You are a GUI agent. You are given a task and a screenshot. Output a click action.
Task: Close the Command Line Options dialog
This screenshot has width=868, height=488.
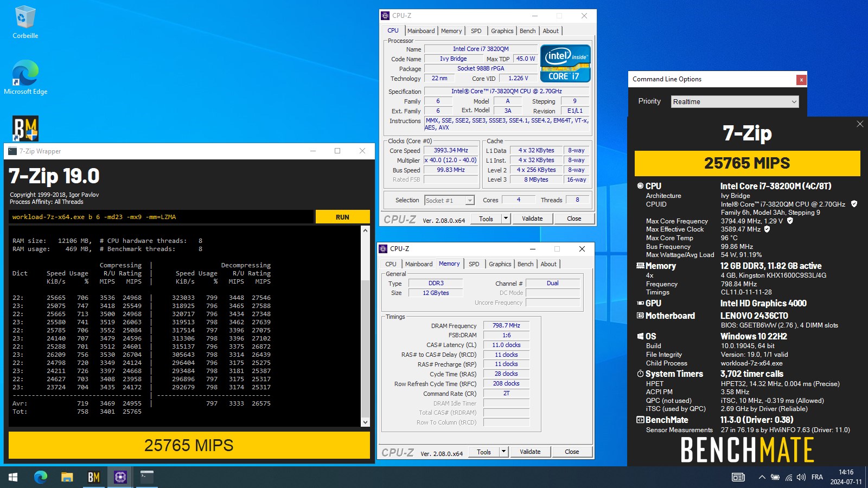coord(801,80)
